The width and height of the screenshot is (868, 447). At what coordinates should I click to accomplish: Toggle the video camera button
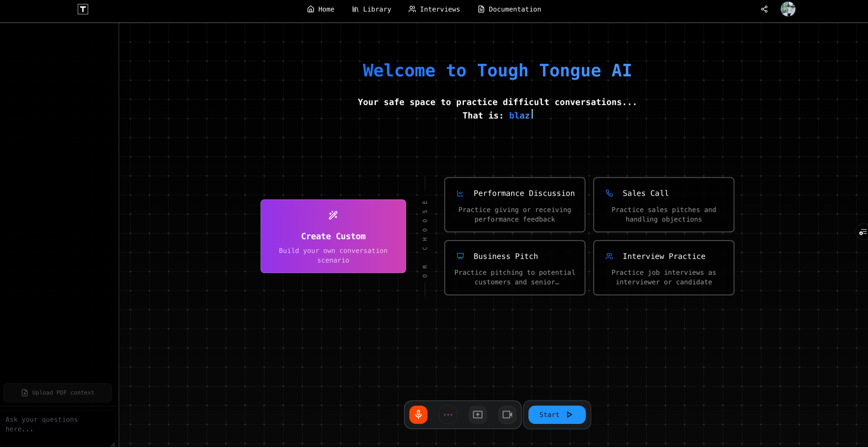[507, 414]
